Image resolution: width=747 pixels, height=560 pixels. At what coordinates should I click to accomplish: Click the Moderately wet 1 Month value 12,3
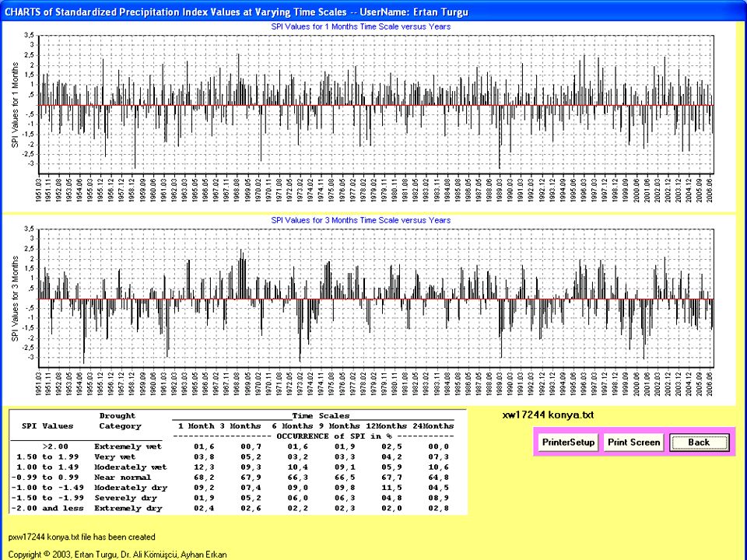point(204,467)
